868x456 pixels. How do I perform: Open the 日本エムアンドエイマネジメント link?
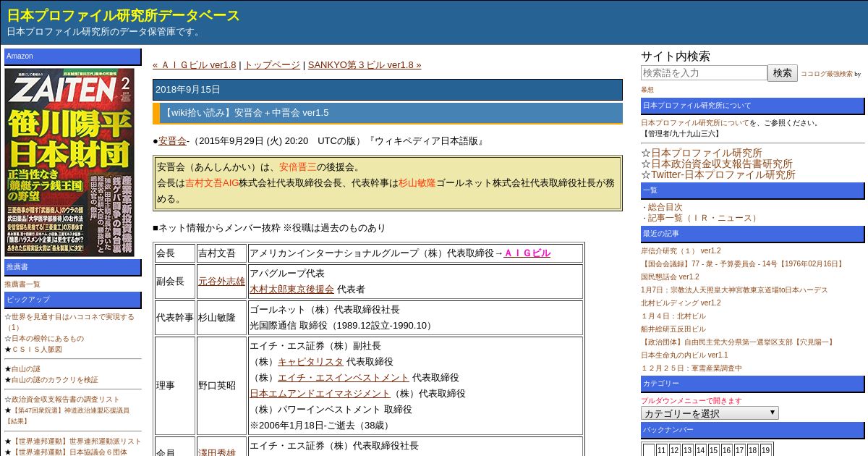(320, 393)
